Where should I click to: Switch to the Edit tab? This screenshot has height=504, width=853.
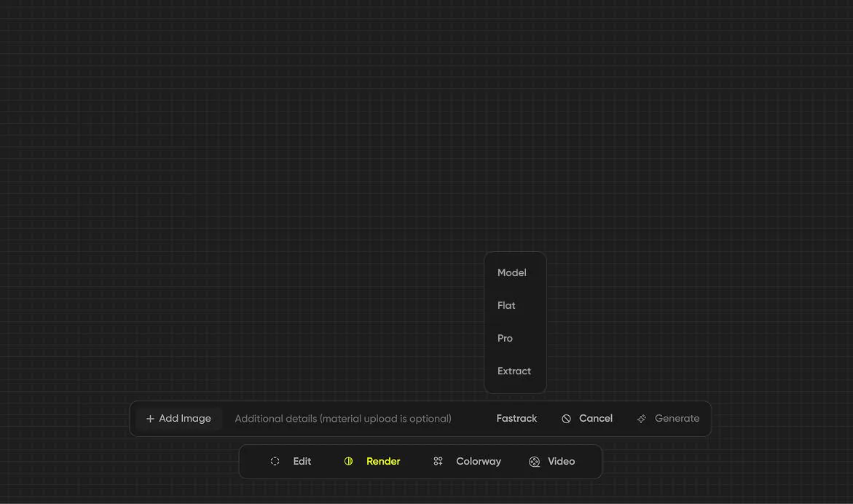291,462
